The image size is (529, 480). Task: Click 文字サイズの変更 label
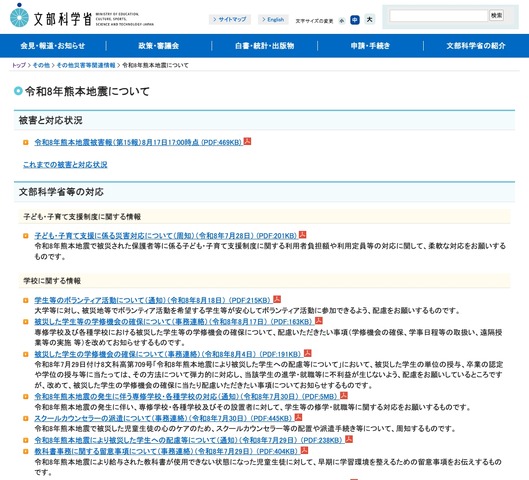pyautogui.click(x=314, y=21)
